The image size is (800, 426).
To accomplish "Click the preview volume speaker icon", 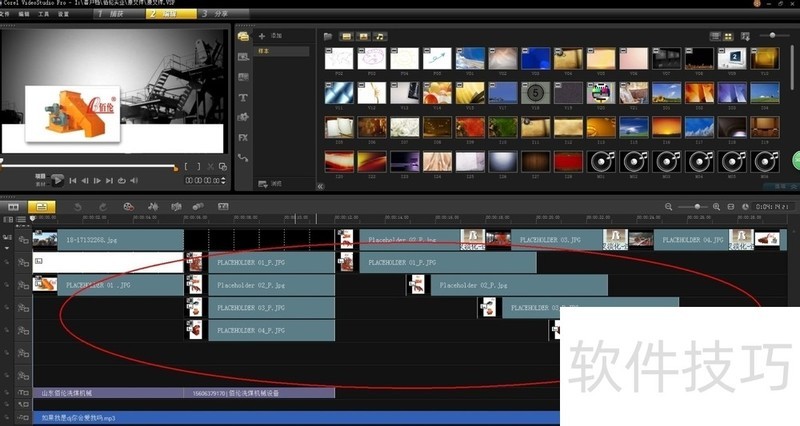I will [135, 181].
